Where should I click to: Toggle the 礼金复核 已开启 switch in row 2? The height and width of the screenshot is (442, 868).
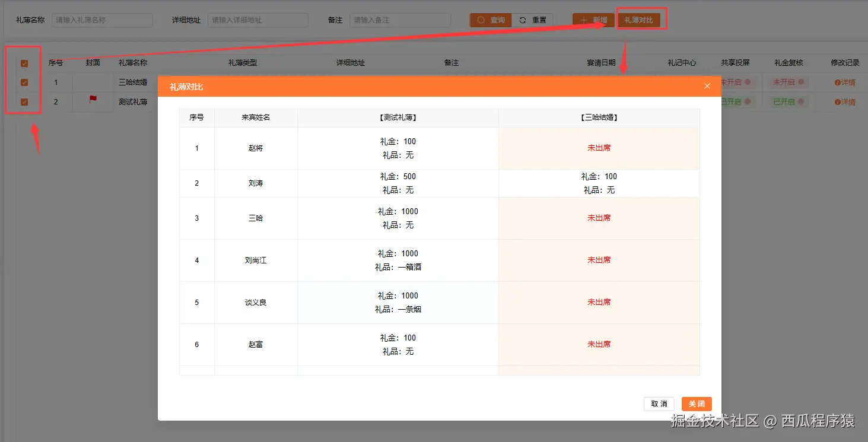[x=788, y=102]
